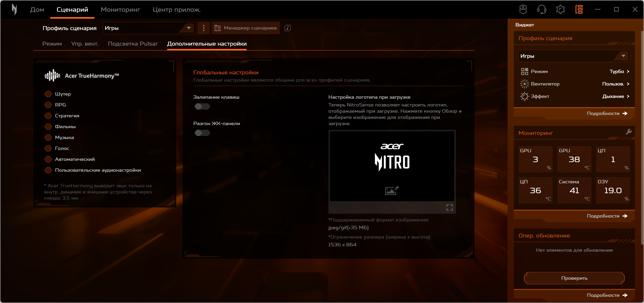Select the Музыка audio mode

coord(48,138)
